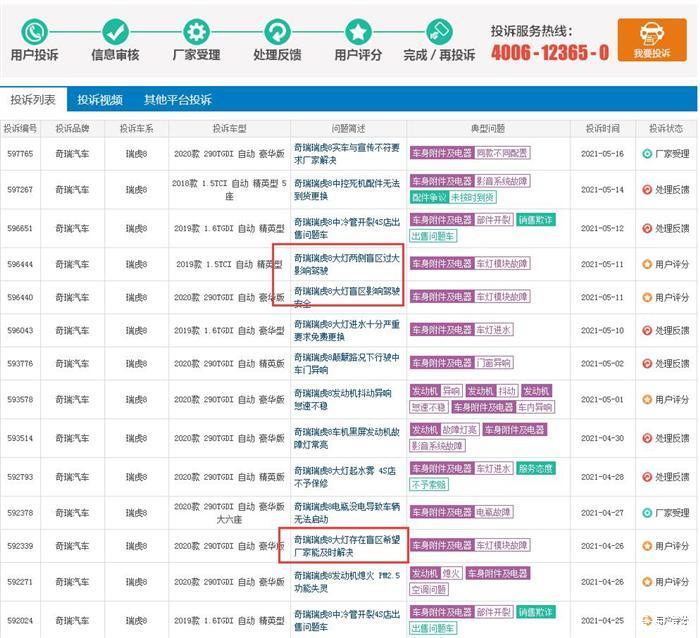Click the 厂家受理 status icon for complaint 597765
Viewport: 700px width, 638px height.
click(647, 154)
